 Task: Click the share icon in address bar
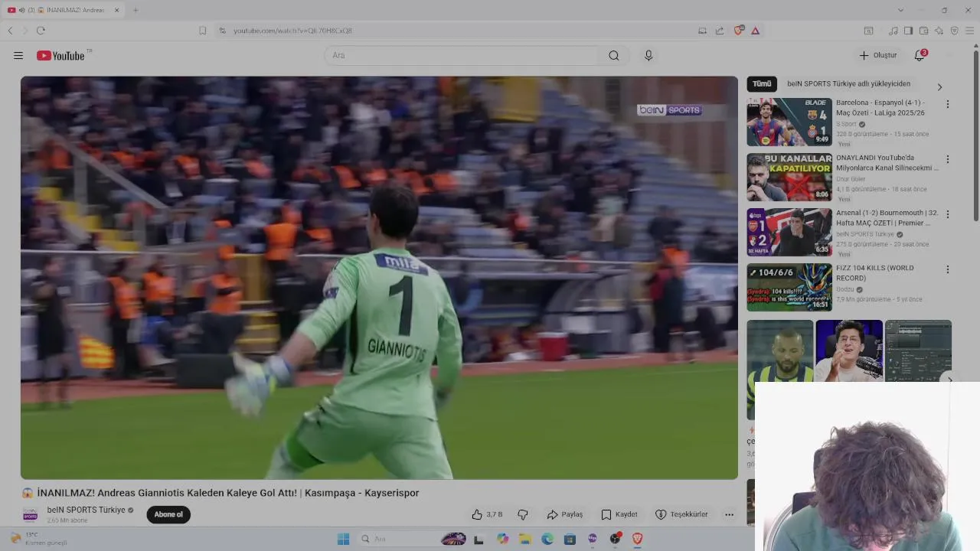[x=720, y=31]
